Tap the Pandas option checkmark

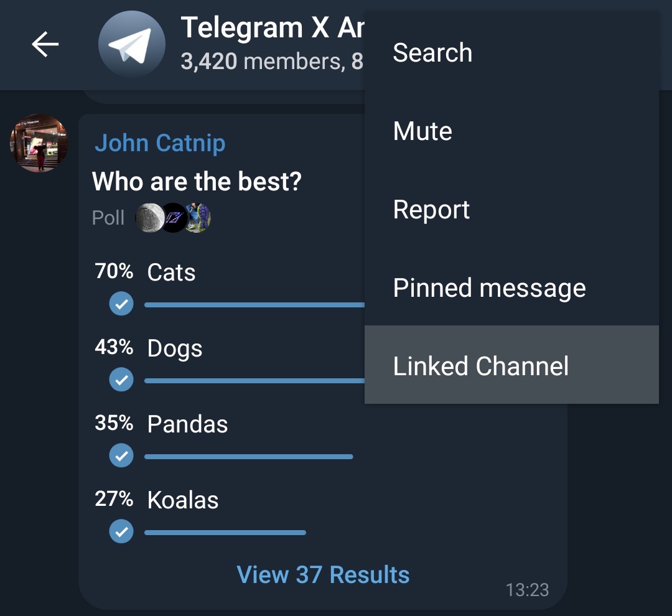click(x=121, y=456)
